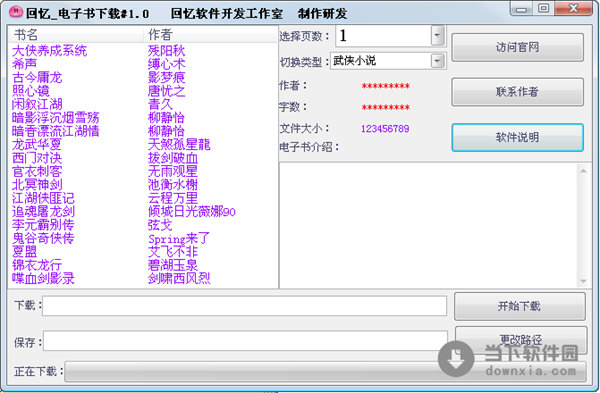Click scroll-up arrow in 电子书介绍 box
Viewport: 600px width, 393px height.
pos(583,171)
